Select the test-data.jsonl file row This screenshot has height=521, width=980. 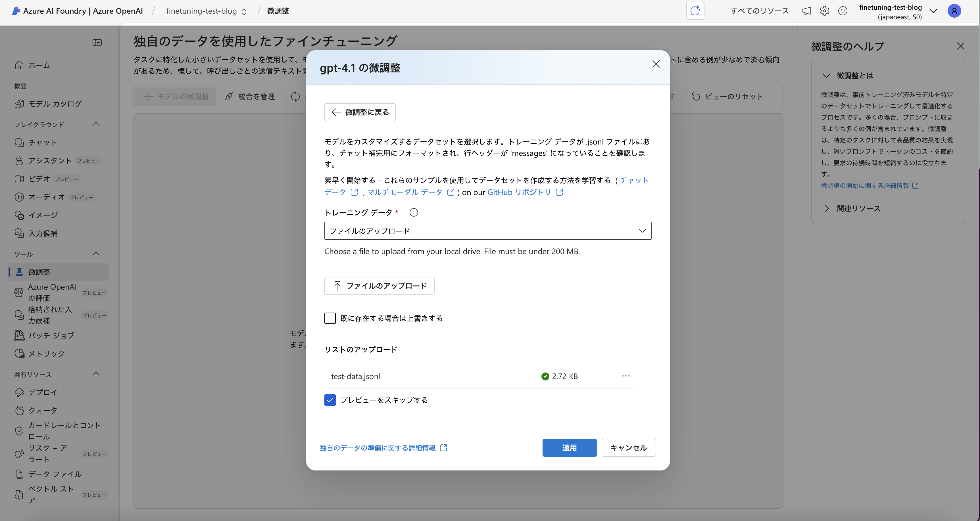(x=479, y=376)
